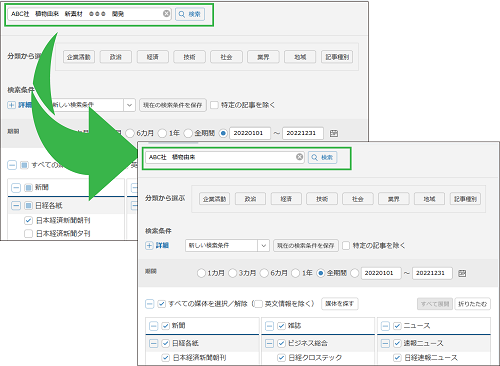Screen dimensions: 500x366
Task: Click the 折りたたむ button
Action: (472, 304)
